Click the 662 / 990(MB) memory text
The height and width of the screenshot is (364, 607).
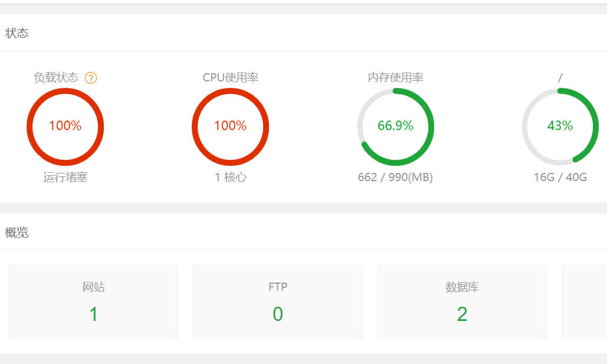click(395, 178)
